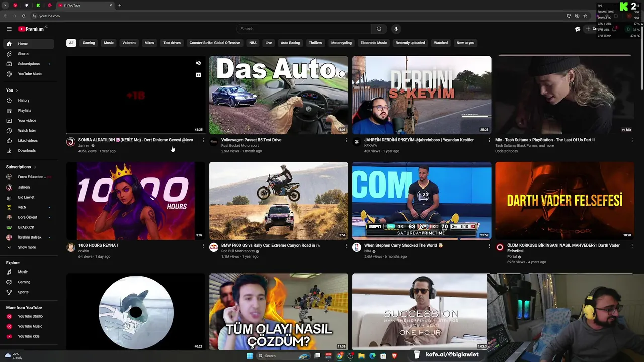
Task: Toggle the eye-slash icon in address bar
Action: 577,16
